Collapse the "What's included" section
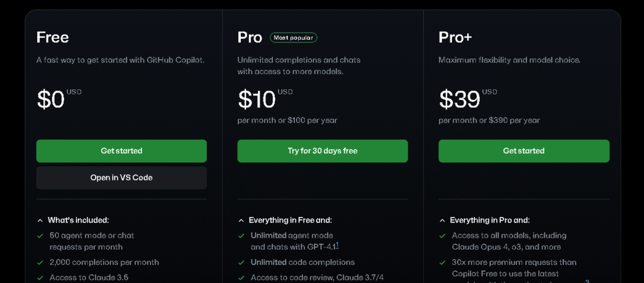This screenshot has height=283, width=644. (40, 221)
